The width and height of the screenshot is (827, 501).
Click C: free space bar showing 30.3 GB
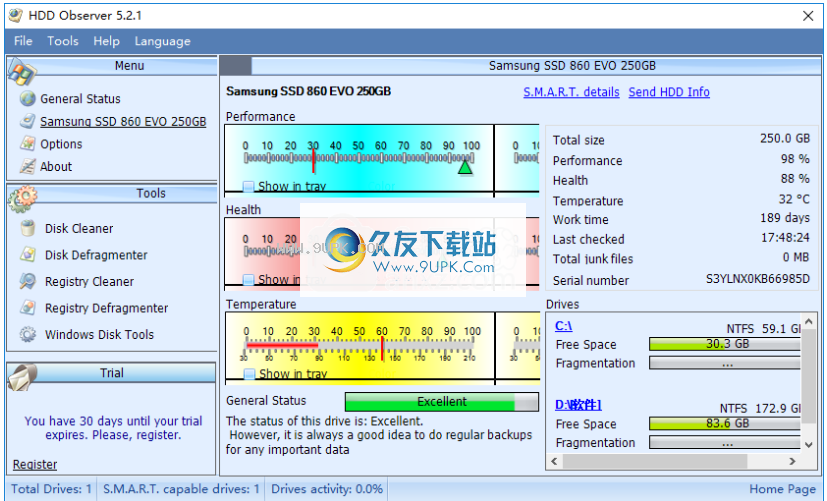click(725, 344)
